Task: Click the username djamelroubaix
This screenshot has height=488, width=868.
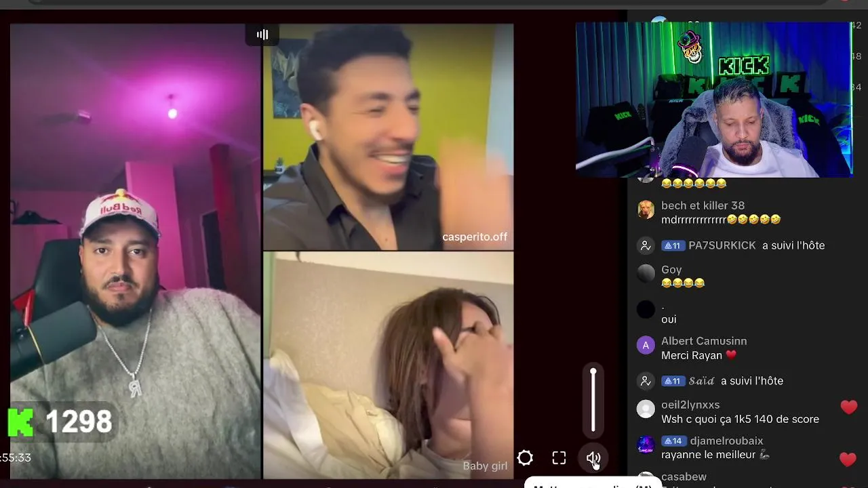Action: pos(726,441)
